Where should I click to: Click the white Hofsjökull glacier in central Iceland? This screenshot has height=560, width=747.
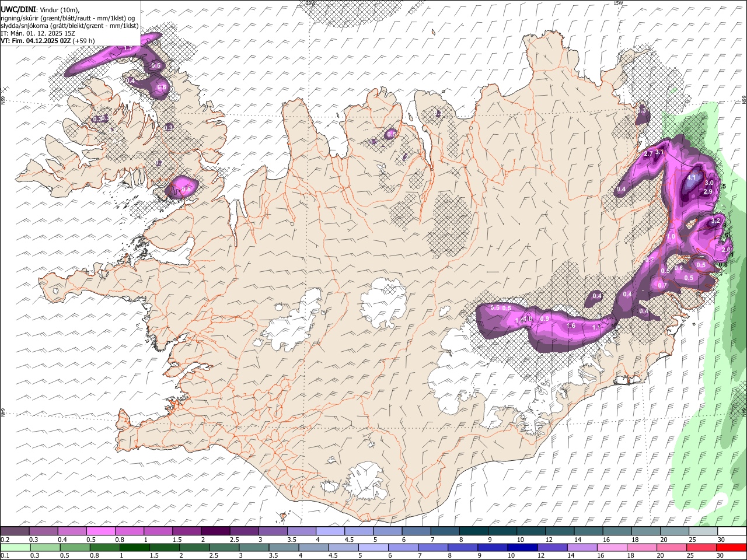(x=383, y=302)
